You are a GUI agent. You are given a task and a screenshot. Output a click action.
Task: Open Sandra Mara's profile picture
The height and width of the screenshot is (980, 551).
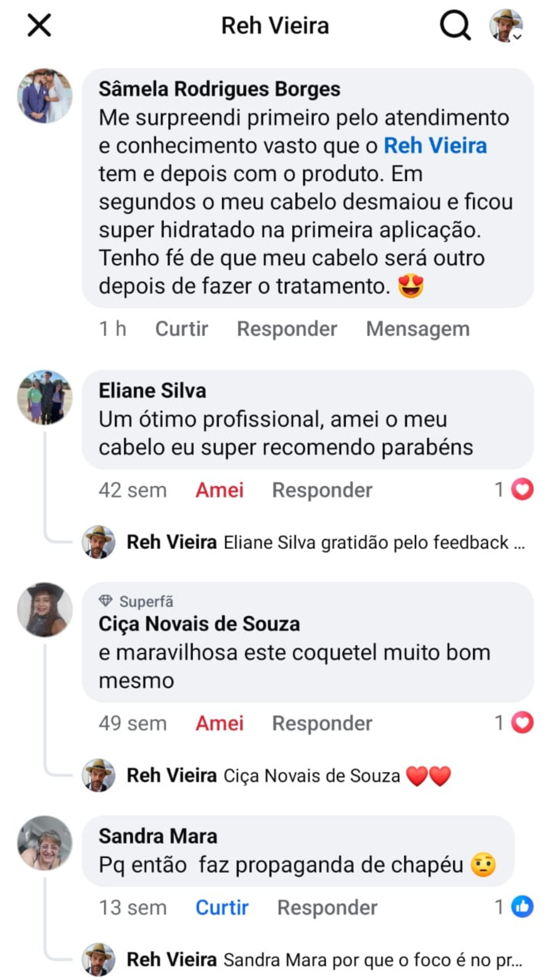45,843
